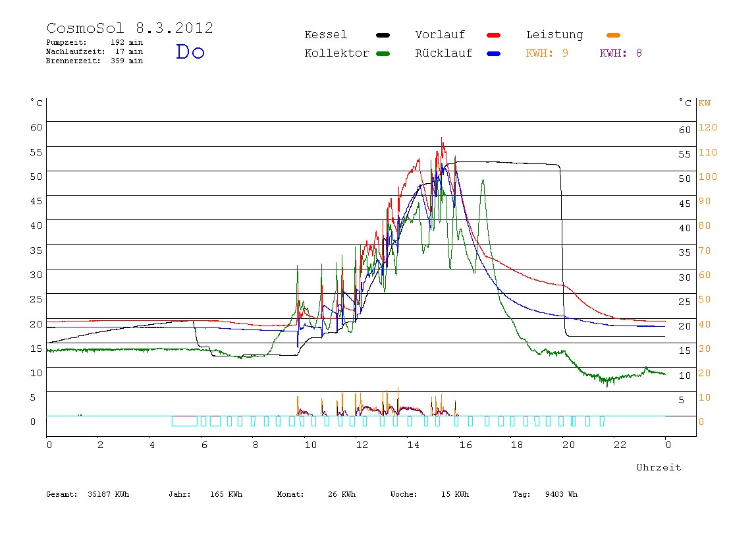Click the 'Gesamt:' label
The height and width of the screenshot is (535, 756).
[x=62, y=494]
